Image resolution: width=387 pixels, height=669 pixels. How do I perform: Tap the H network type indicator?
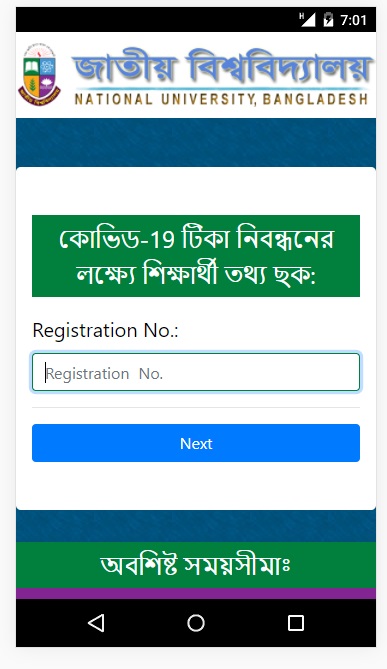click(302, 15)
